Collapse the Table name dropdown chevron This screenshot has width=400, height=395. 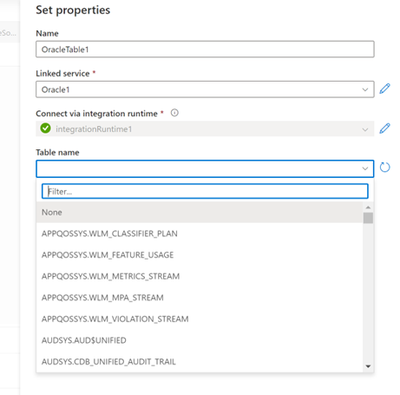[x=365, y=169]
